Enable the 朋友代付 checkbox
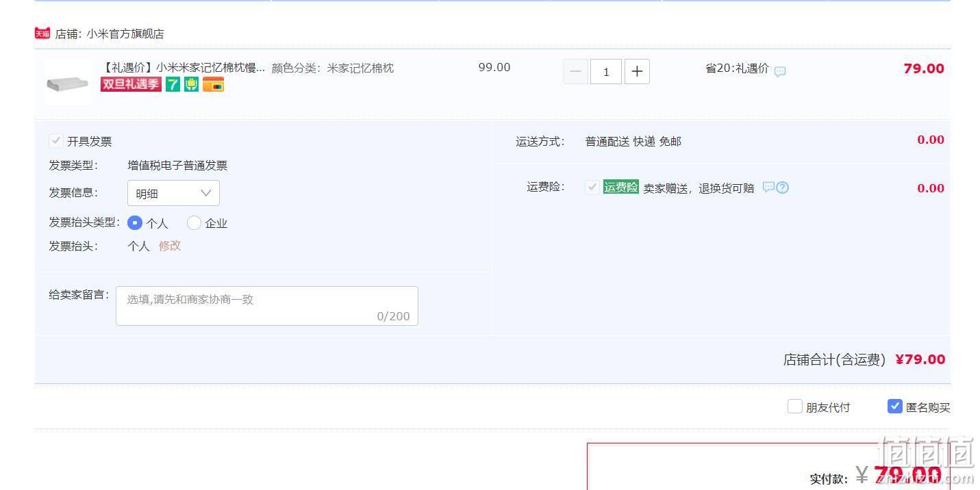The height and width of the screenshot is (490, 980). (x=795, y=407)
